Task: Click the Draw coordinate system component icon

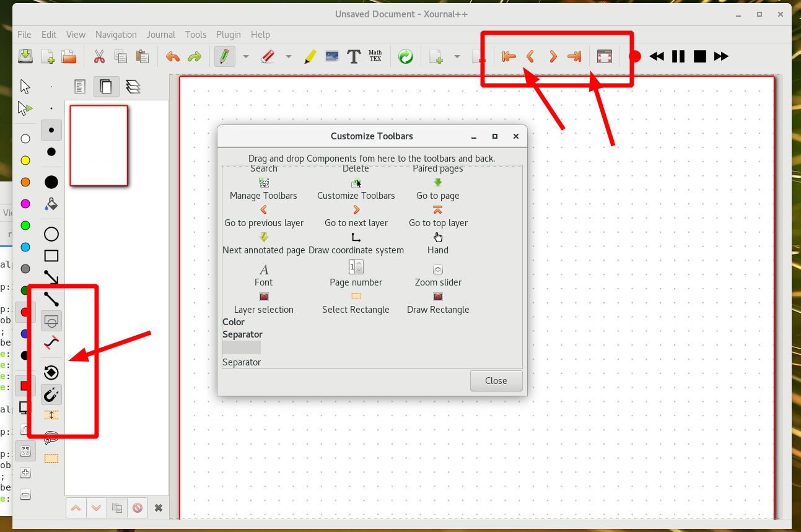Action: [356, 237]
